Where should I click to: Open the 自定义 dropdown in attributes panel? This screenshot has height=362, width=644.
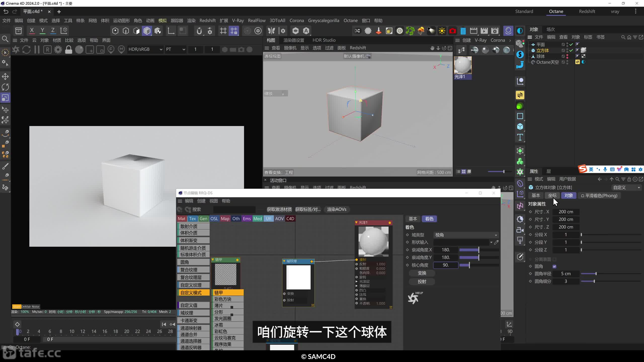click(x=626, y=188)
